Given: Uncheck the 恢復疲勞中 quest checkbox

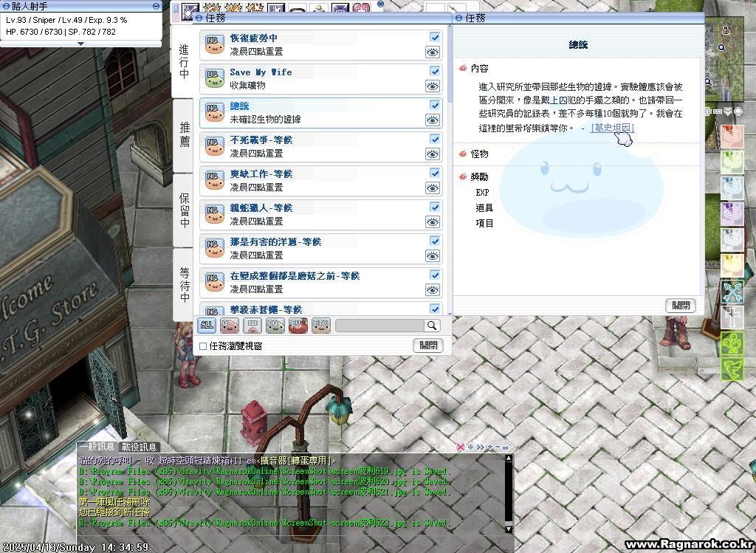Looking at the screenshot, I should point(435,37).
